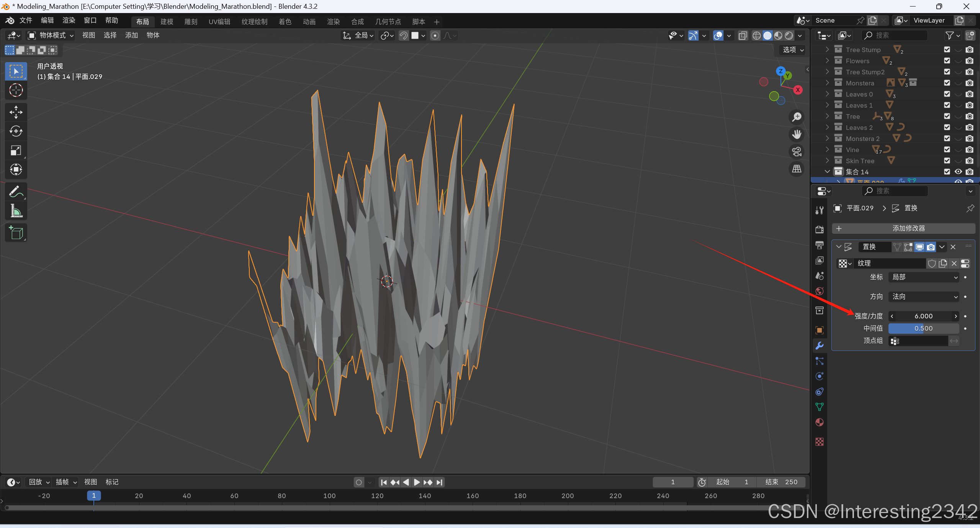Open the Modifiers properties tab wrench
The height and width of the screenshot is (528, 980).
pyautogui.click(x=820, y=346)
